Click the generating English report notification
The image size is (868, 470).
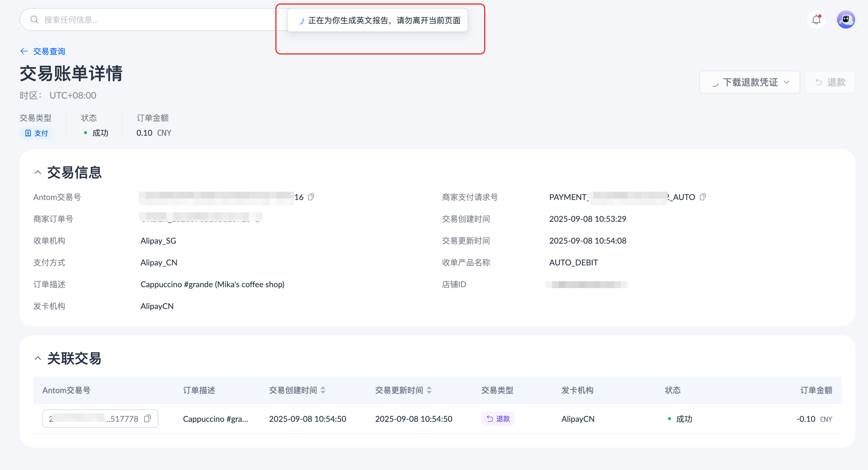pyautogui.click(x=377, y=21)
